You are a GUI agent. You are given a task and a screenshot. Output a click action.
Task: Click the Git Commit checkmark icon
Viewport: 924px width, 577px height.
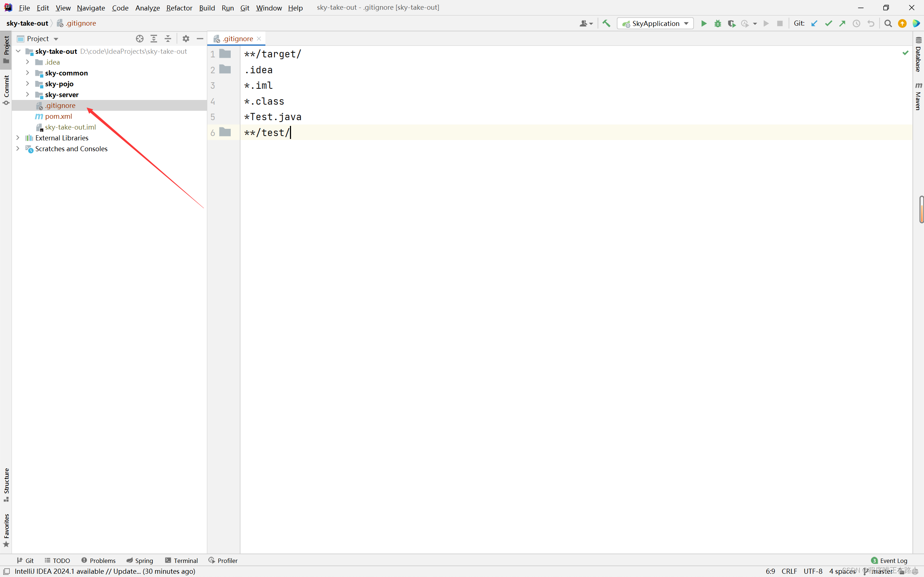(x=828, y=24)
